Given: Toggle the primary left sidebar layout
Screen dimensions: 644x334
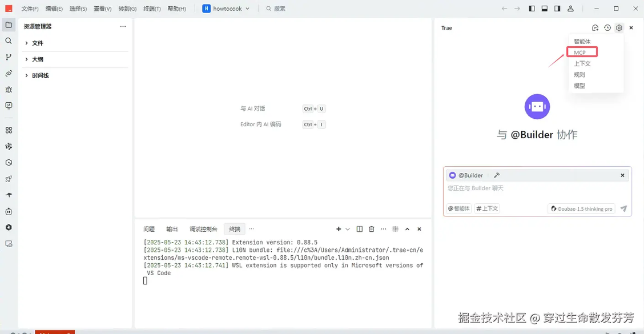Looking at the screenshot, I should (x=532, y=9).
